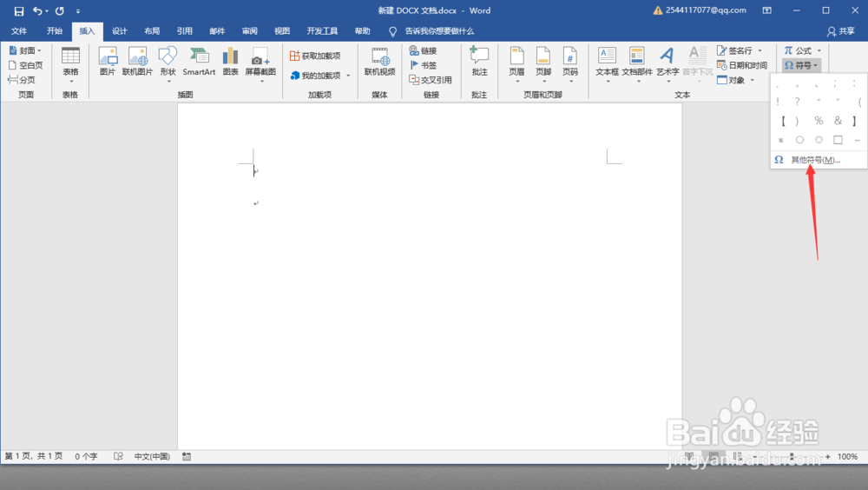The width and height of the screenshot is (868, 490).
Task: Undo the last action
Action: click(x=37, y=11)
